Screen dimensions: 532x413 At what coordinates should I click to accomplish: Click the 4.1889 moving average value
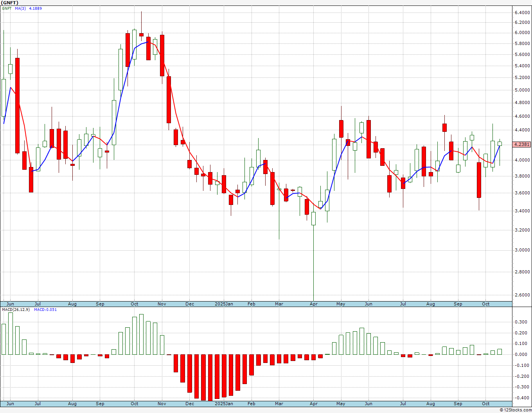click(x=36, y=8)
